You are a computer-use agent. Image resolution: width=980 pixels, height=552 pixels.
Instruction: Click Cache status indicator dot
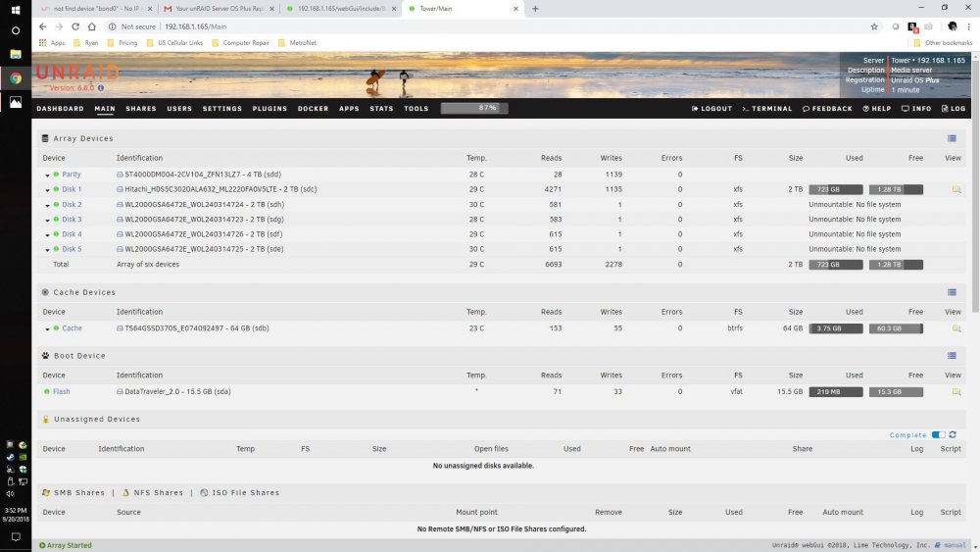[x=56, y=328]
